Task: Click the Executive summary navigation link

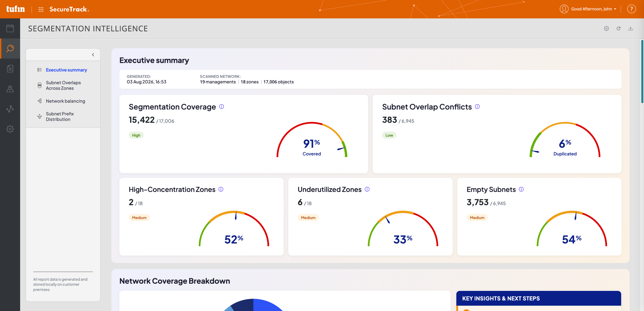Action: click(x=66, y=70)
